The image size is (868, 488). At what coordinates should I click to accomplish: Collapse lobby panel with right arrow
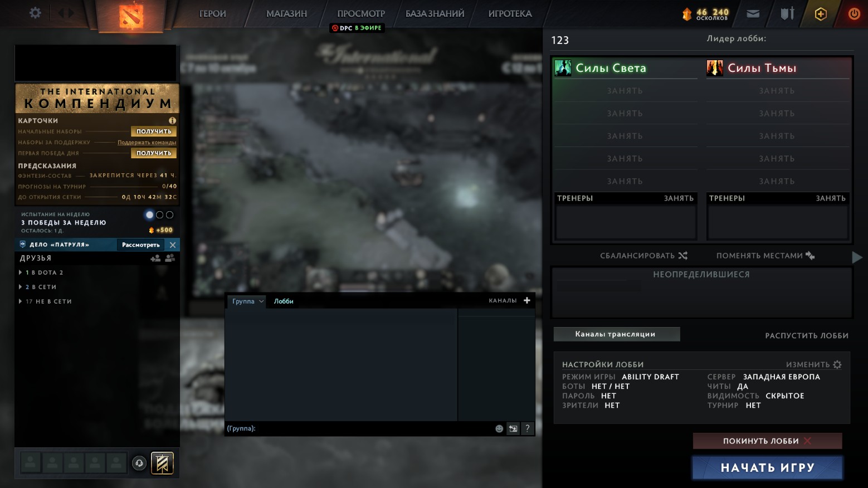(x=857, y=257)
